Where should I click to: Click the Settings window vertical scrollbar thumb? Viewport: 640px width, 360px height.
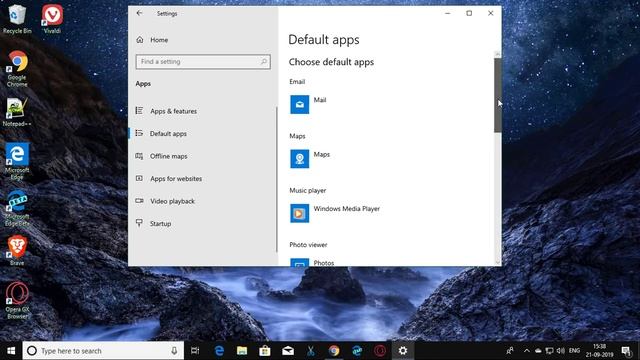(498, 95)
